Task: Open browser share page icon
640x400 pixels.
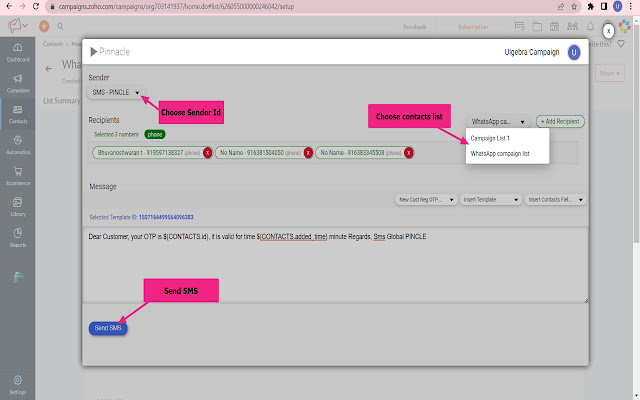Action: point(560,7)
